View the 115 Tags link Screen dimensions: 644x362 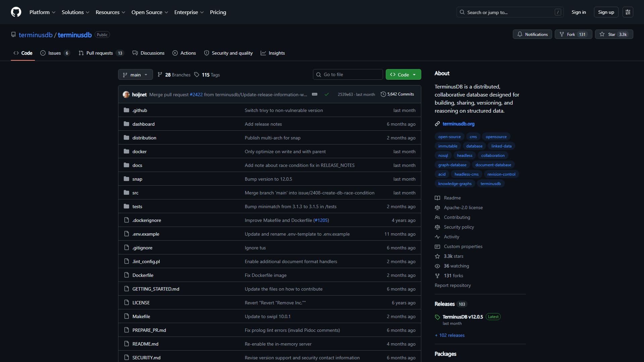(x=207, y=75)
